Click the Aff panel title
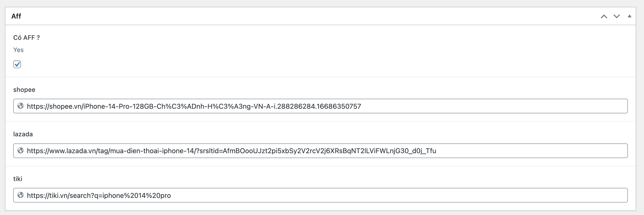Image resolution: width=644 pixels, height=215 pixels. (16, 16)
